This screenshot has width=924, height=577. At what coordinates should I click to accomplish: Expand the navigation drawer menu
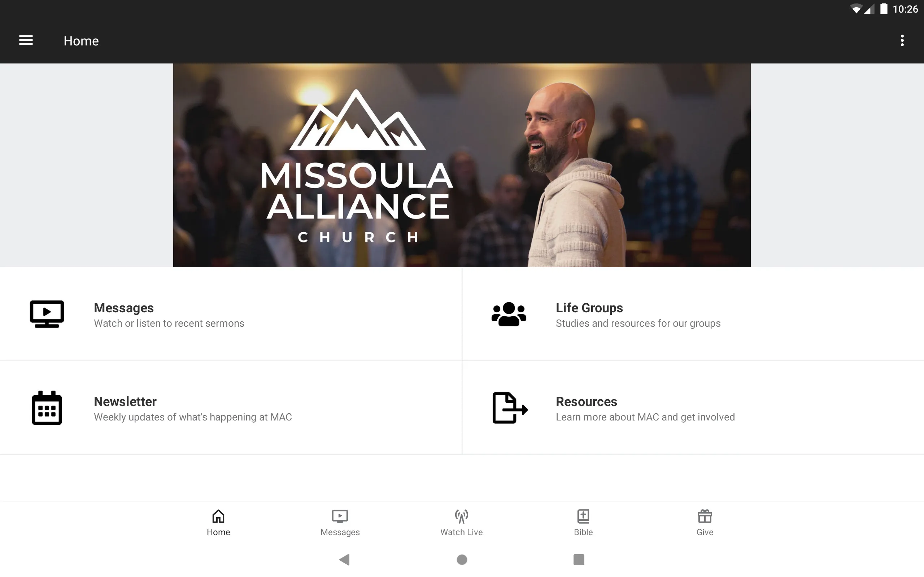[26, 40]
